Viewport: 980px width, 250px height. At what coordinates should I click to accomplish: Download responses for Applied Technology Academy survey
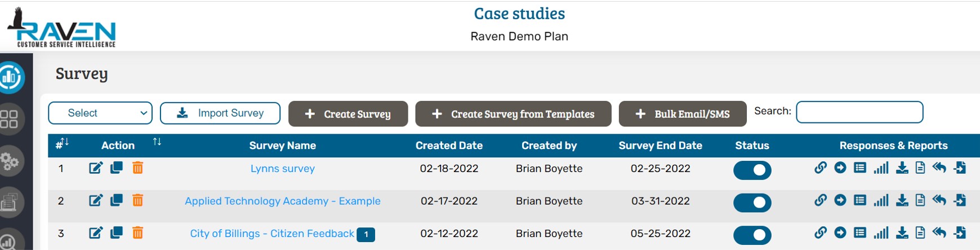coord(902,200)
